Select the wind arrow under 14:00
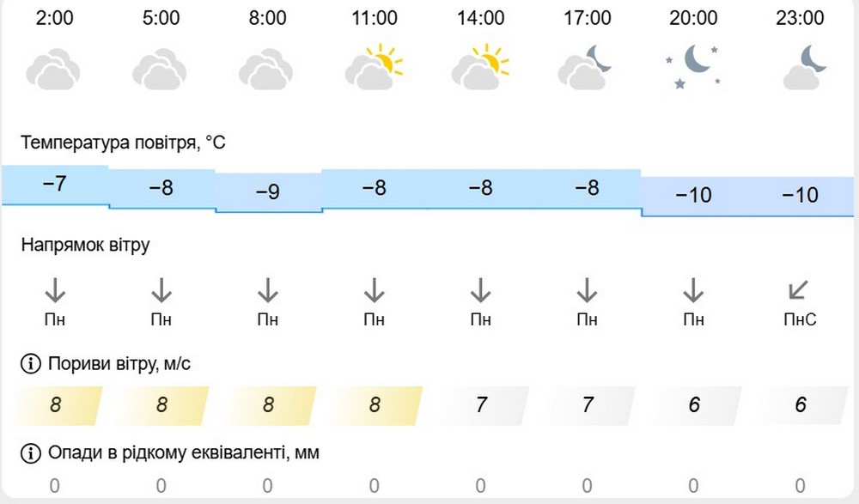 (481, 289)
